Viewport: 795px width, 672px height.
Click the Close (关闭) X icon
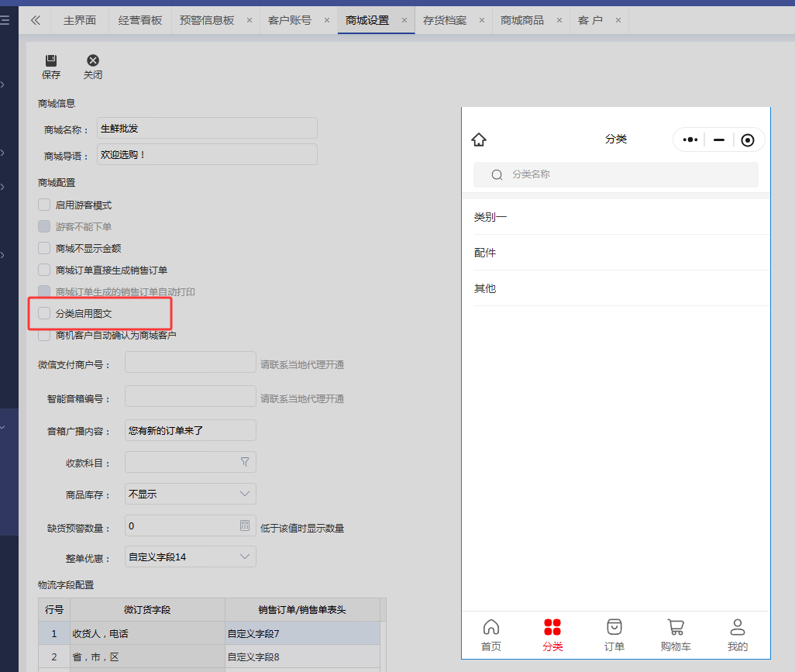click(x=93, y=60)
